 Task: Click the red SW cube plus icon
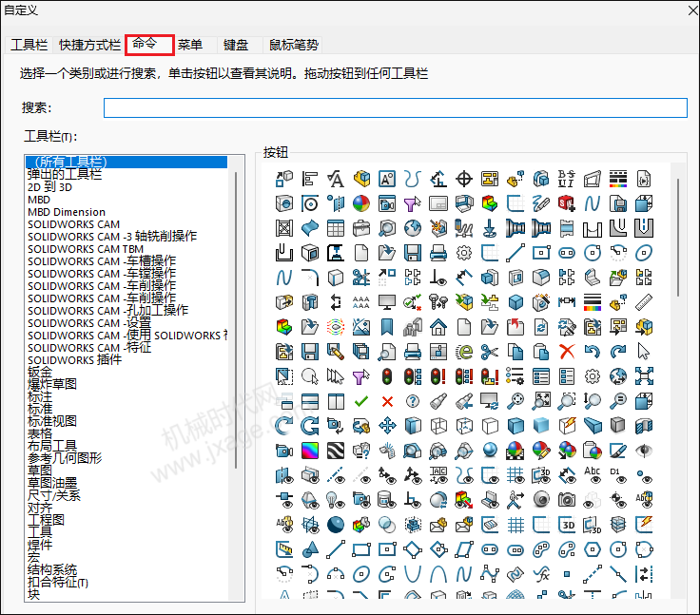[567, 203]
